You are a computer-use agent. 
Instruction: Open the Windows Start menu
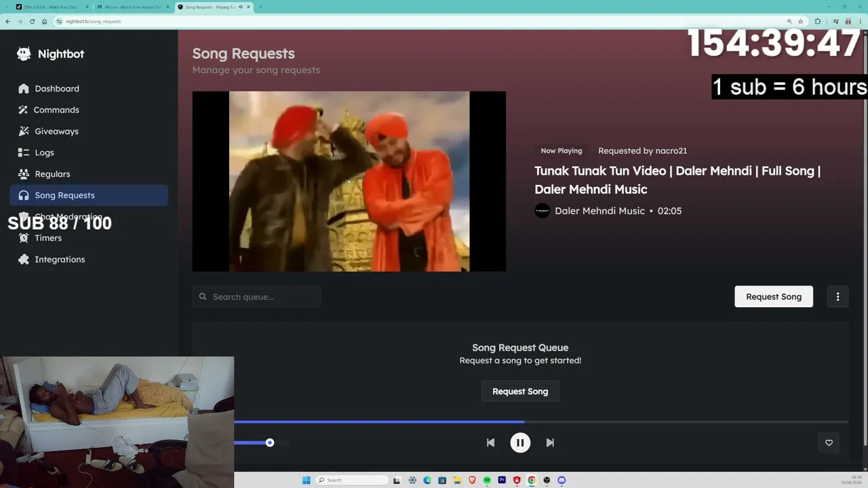click(307, 480)
